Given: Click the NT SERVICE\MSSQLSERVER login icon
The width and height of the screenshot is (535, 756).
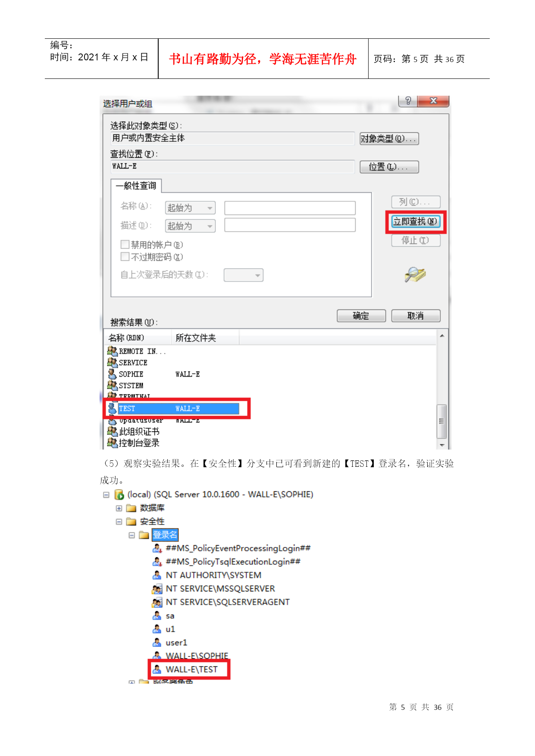Looking at the screenshot, I should 157,589.
